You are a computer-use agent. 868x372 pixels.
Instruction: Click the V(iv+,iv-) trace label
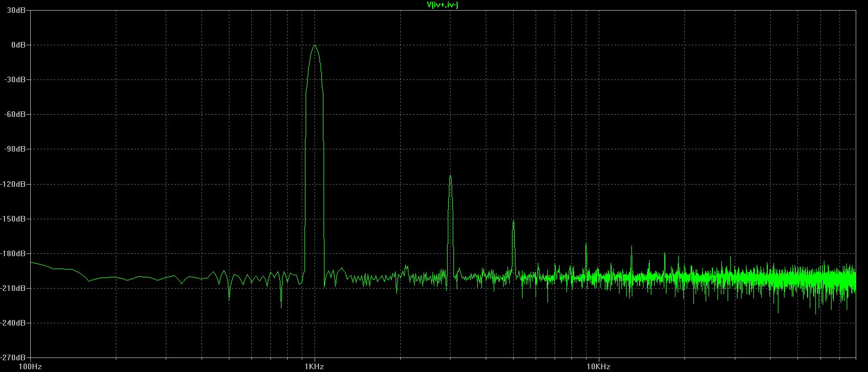click(443, 5)
